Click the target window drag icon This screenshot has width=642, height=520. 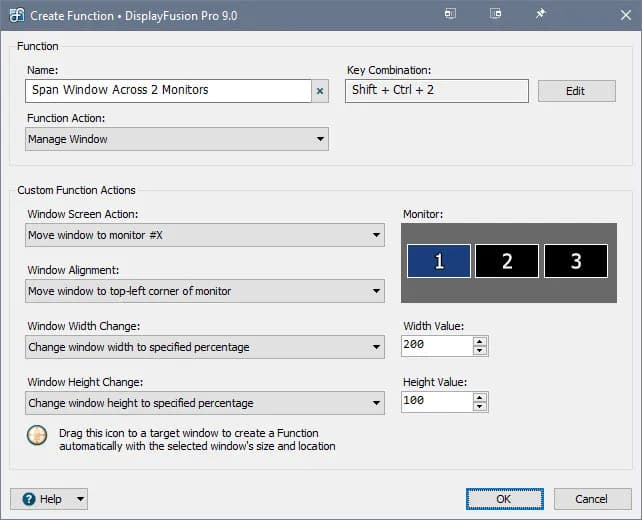coord(37,437)
